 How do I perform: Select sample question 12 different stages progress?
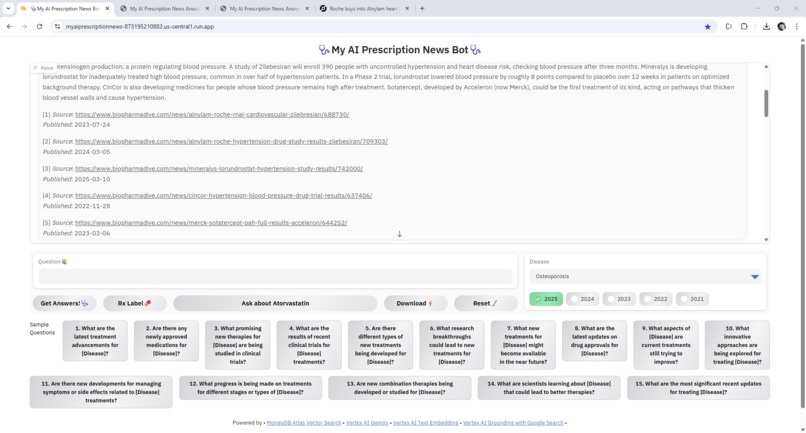pos(250,388)
